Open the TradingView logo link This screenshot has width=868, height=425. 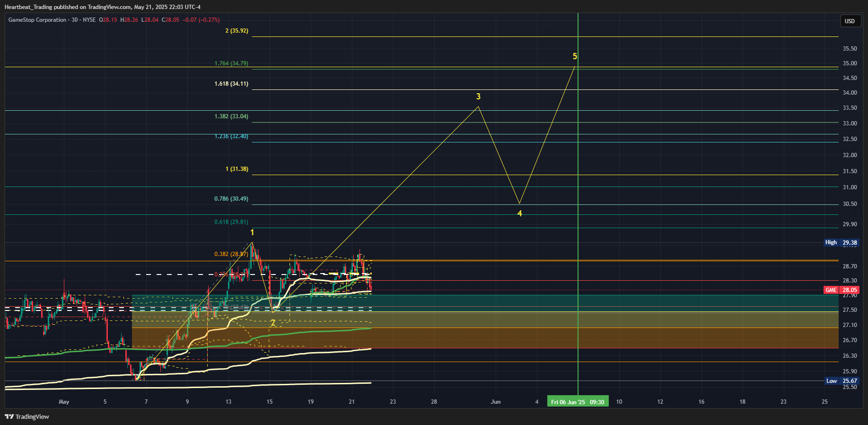(27, 416)
